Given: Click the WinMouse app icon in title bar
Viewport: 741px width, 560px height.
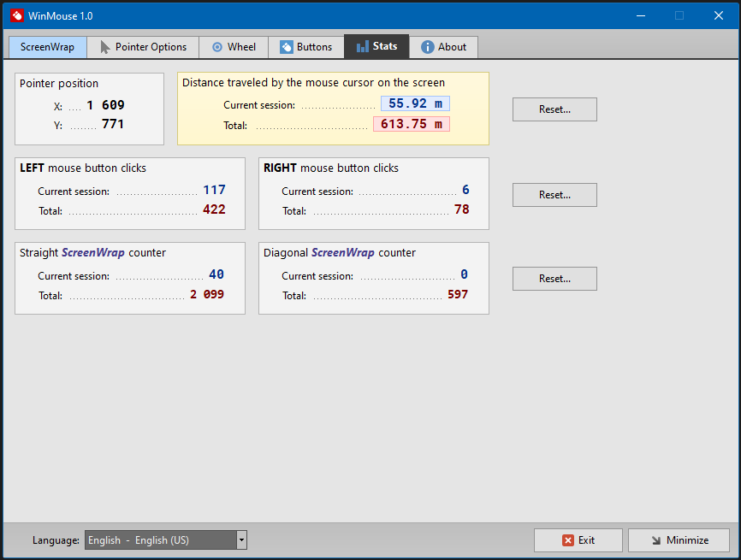Looking at the screenshot, I should [17, 15].
